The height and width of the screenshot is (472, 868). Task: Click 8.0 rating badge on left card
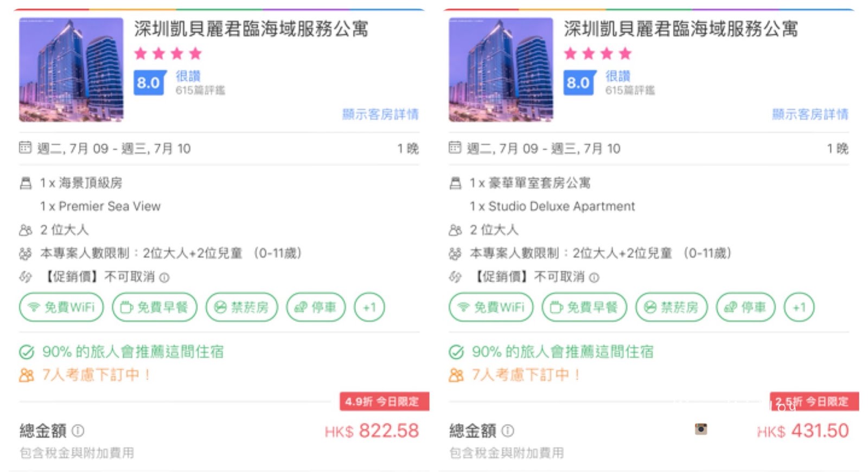coord(148,83)
